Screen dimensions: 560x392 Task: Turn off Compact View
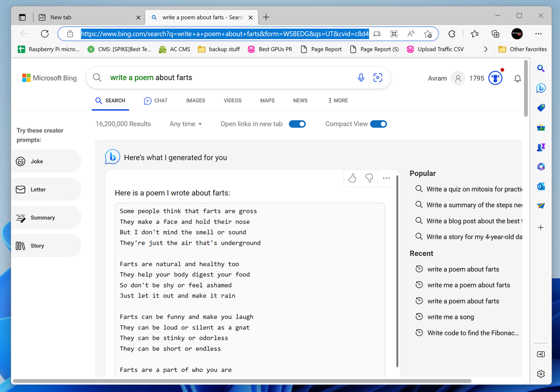click(x=379, y=124)
